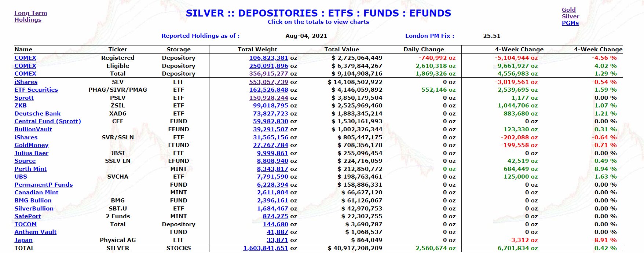View chart for Anthem Vault total 41,887
This screenshot has height=253, width=644.
[x=277, y=232]
